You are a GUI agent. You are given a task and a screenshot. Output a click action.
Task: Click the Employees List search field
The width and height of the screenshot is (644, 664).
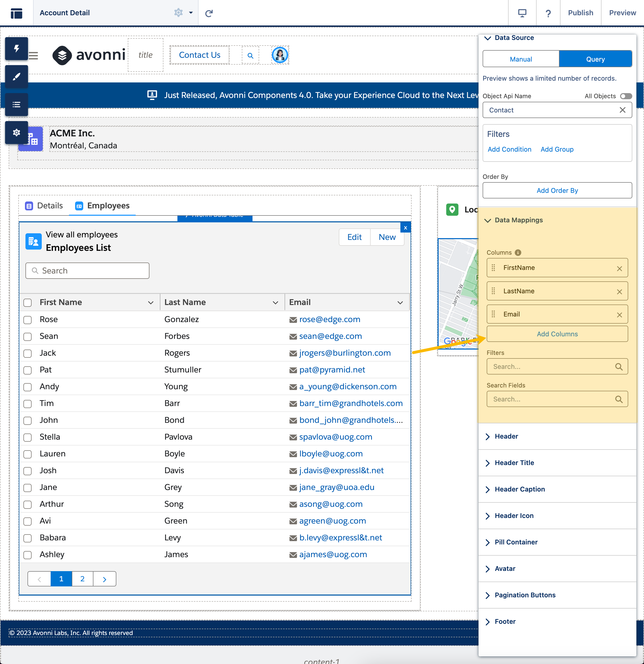tap(88, 271)
